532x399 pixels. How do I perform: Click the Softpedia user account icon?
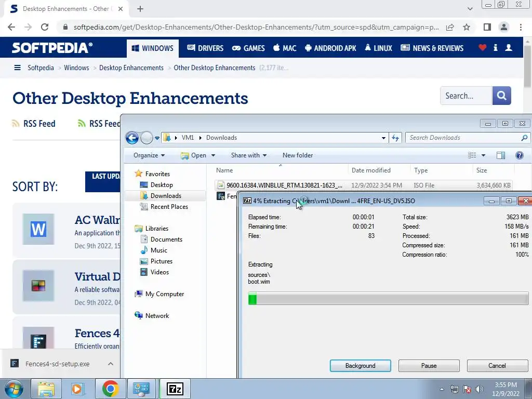coord(509,47)
